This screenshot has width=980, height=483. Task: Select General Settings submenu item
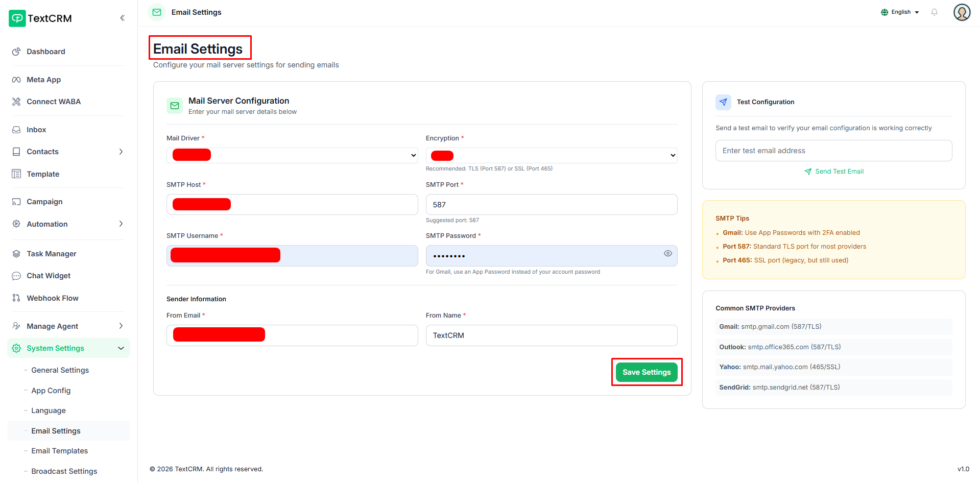click(60, 370)
